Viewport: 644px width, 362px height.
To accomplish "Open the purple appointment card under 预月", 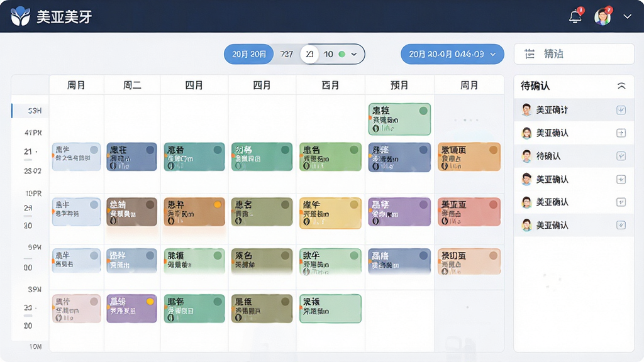I will (399, 212).
